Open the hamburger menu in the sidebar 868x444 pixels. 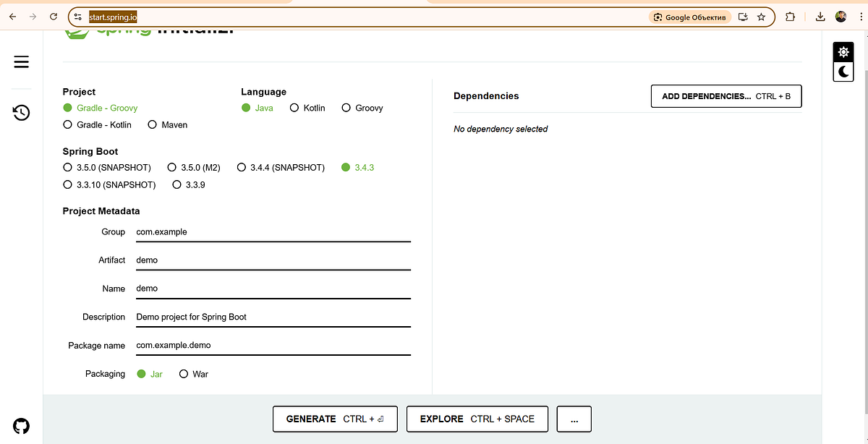pyautogui.click(x=21, y=62)
